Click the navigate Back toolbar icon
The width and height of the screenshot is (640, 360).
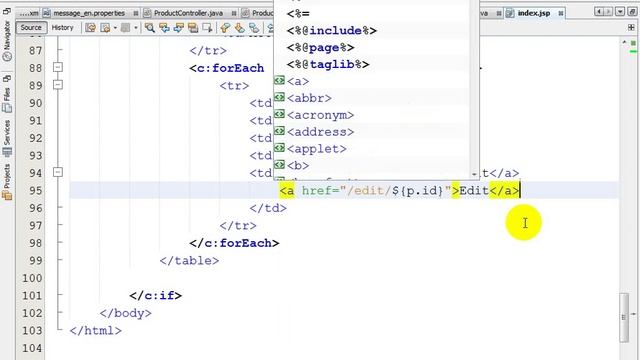(105, 28)
